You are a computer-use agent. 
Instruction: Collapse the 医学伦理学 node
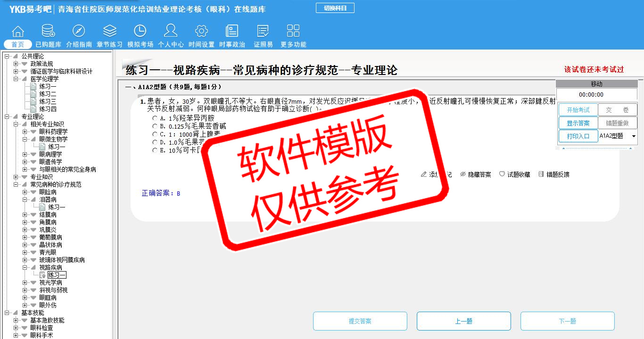point(16,79)
